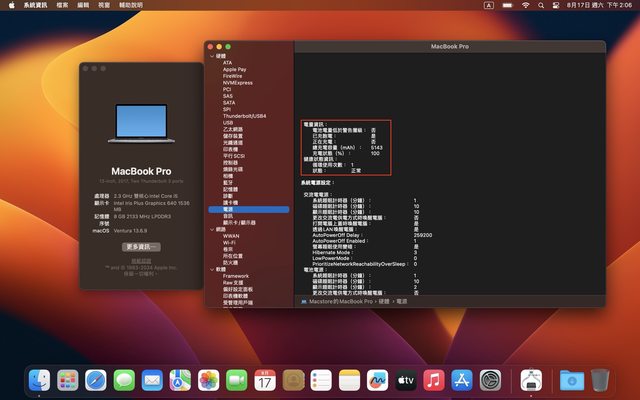The width and height of the screenshot is (640, 400).
Task: Collapse the 硬體 hardware section
Action: pos(211,56)
